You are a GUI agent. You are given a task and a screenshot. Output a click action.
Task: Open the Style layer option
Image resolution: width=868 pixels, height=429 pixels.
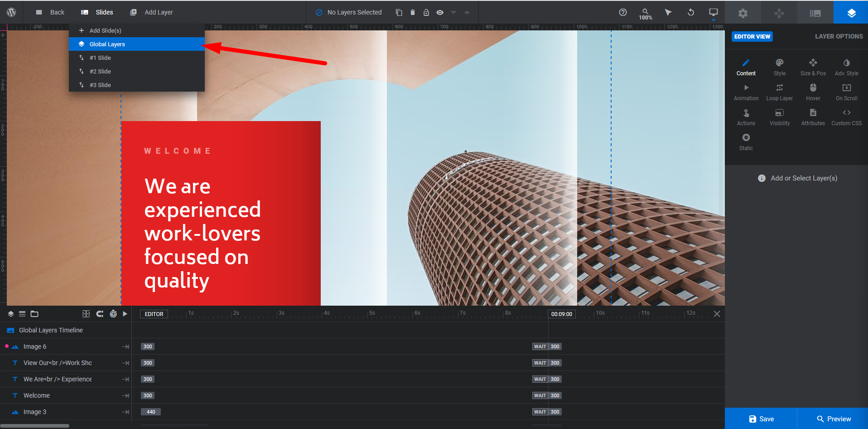coord(780,67)
